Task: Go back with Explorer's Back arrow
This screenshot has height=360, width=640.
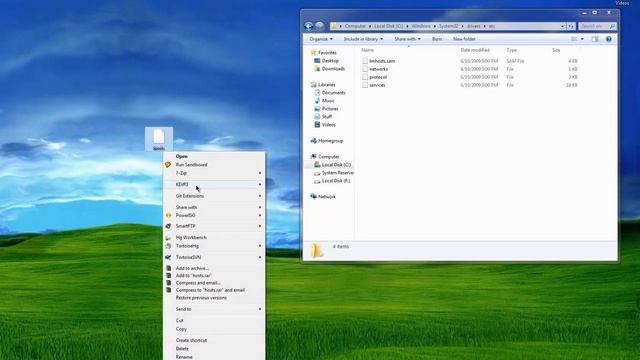Action: (x=309, y=26)
